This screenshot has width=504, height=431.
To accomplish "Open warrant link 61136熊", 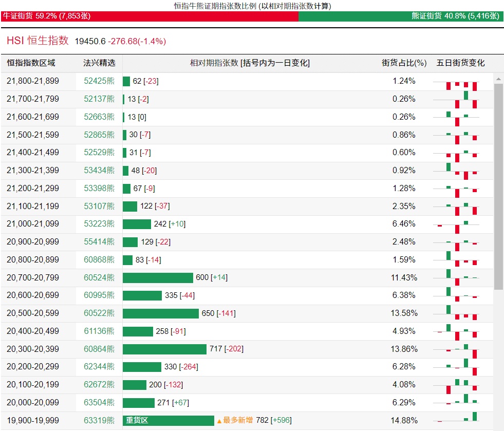I will click(99, 331).
